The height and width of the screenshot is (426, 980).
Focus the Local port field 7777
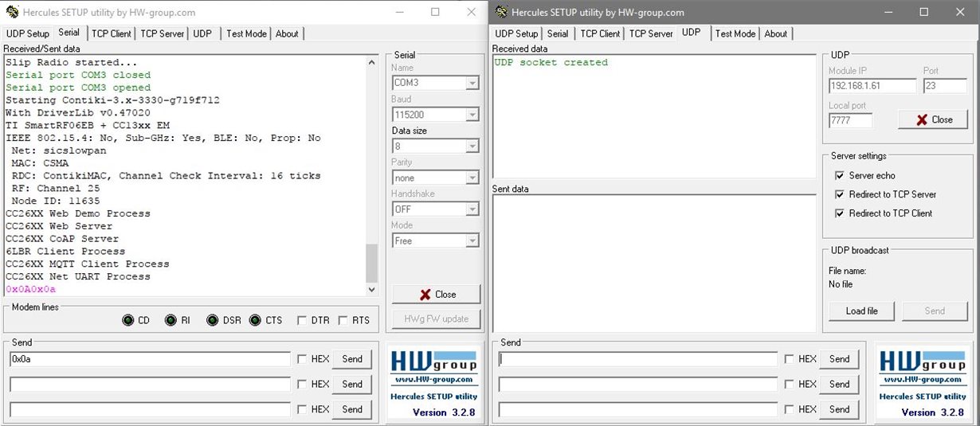coord(850,121)
